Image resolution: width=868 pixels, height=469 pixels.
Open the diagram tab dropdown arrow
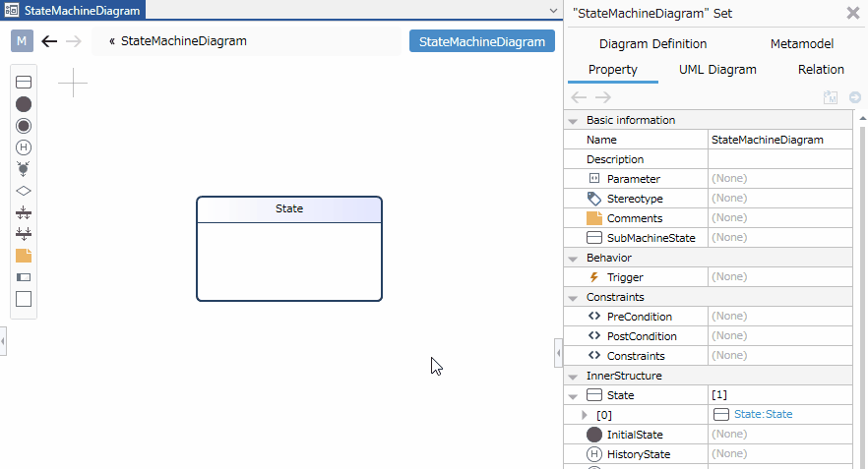pyautogui.click(x=553, y=11)
